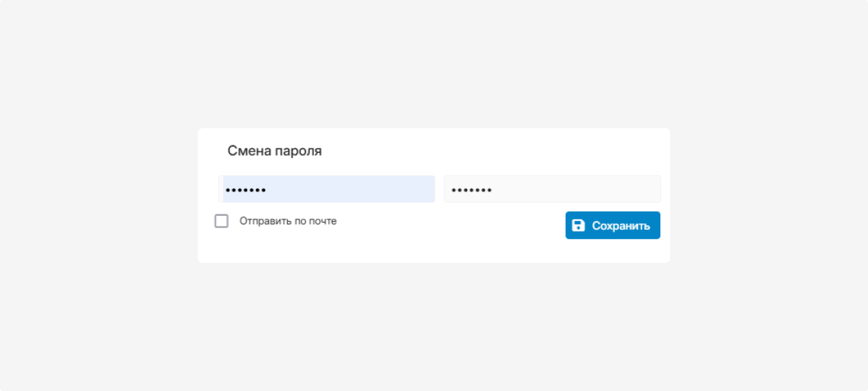This screenshot has height=391, width=868.
Task: Click the floppy disk icon on Сохранить
Action: click(x=578, y=225)
